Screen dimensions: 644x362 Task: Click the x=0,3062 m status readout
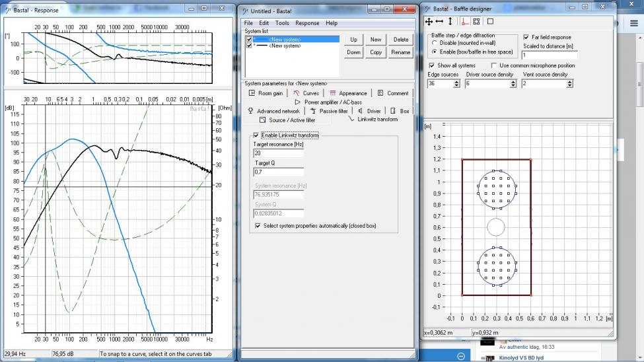tap(438, 332)
